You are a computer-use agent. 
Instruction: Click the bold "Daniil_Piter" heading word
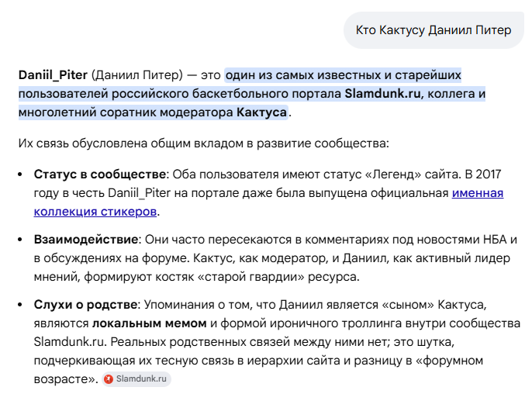point(53,75)
